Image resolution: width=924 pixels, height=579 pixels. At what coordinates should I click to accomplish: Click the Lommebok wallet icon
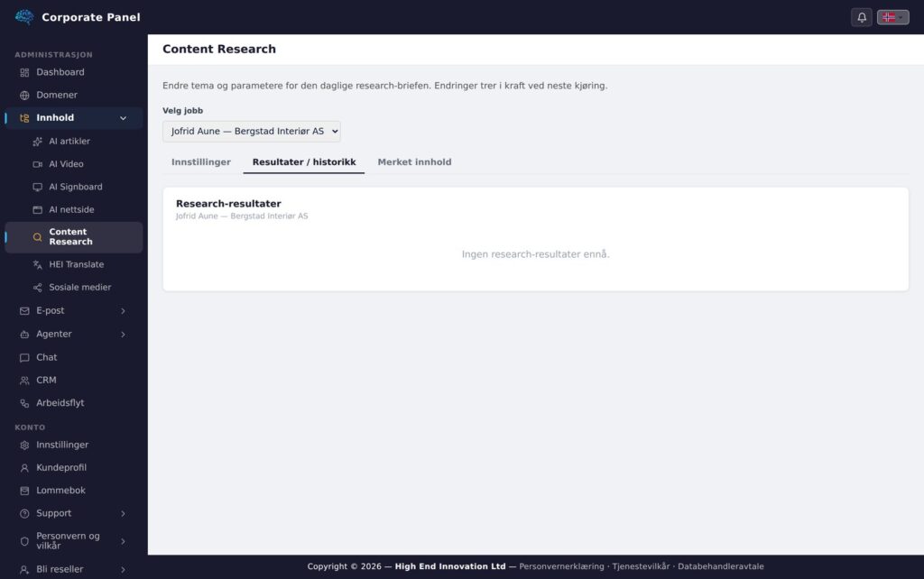pos(24,491)
